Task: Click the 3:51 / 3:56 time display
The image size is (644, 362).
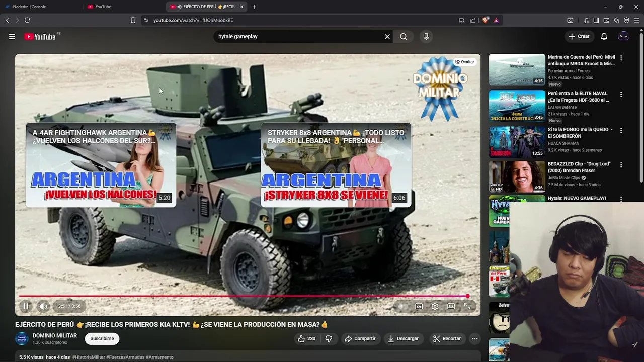Action: [x=69, y=306]
